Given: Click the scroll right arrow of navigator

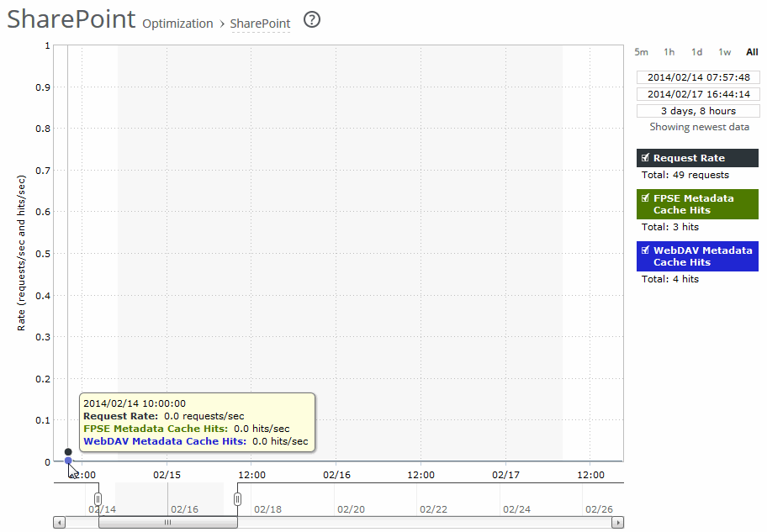Looking at the screenshot, I should click(x=618, y=522).
